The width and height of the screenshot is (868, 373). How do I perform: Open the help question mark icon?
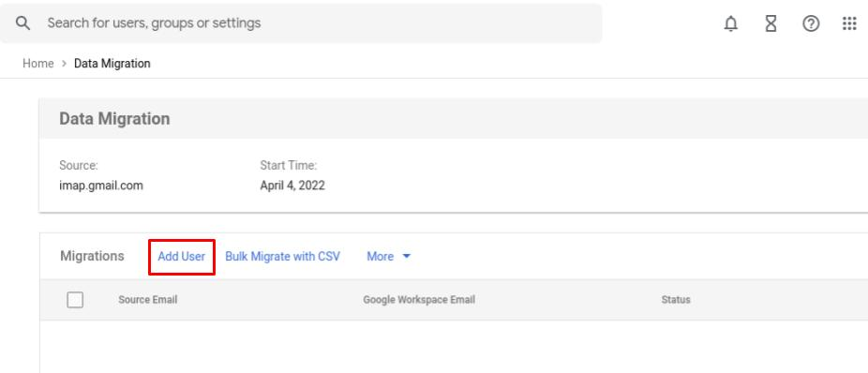tap(811, 23)
